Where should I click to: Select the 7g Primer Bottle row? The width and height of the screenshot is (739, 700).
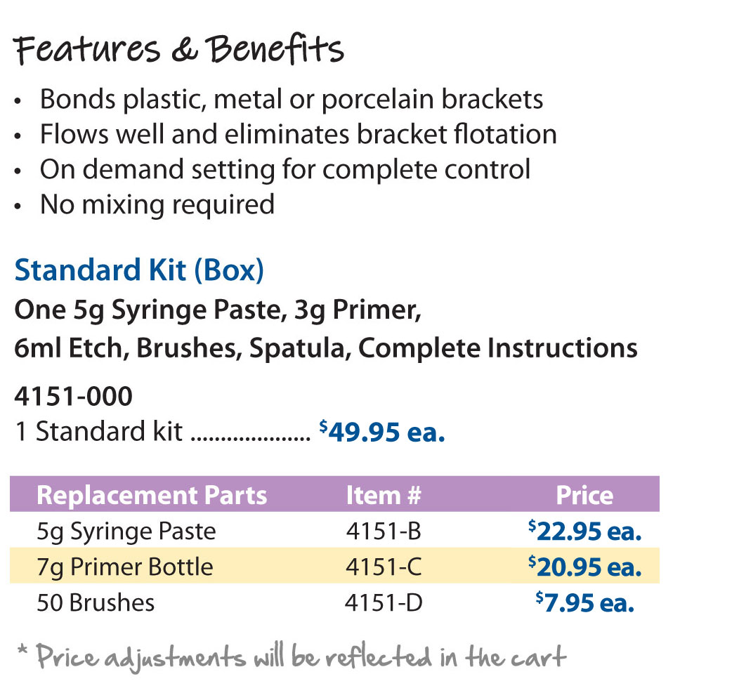click(x=334, y=566)
